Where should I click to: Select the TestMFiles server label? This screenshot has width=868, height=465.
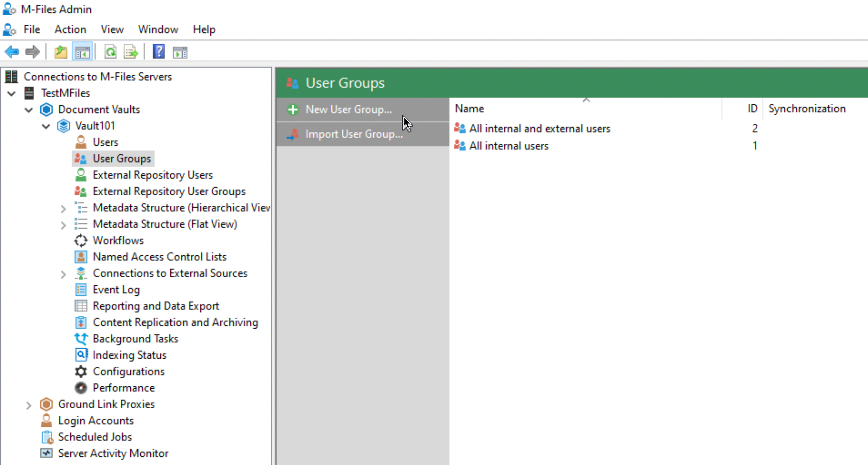pyautogui.click(x=65, y=93)
